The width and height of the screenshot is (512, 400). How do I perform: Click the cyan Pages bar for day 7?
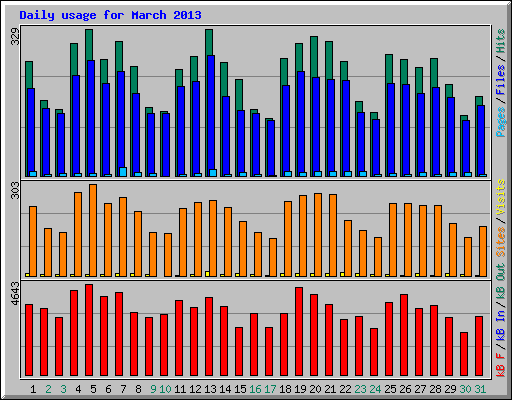(x=123, y=172)
